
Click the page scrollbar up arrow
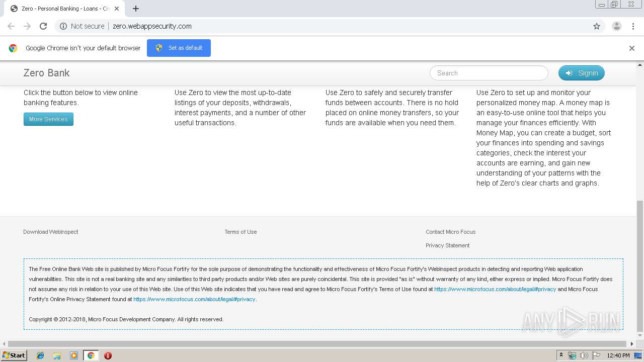point(640,65)
